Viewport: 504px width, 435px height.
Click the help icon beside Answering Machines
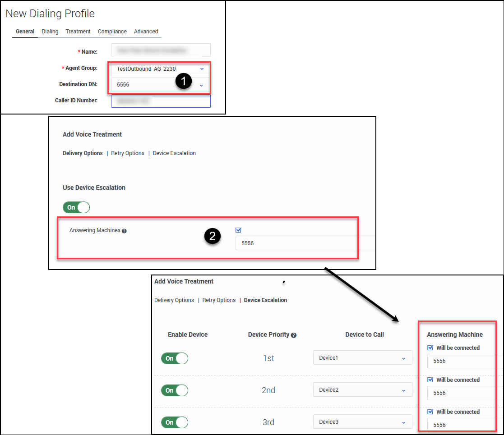(x=124, y=231)
